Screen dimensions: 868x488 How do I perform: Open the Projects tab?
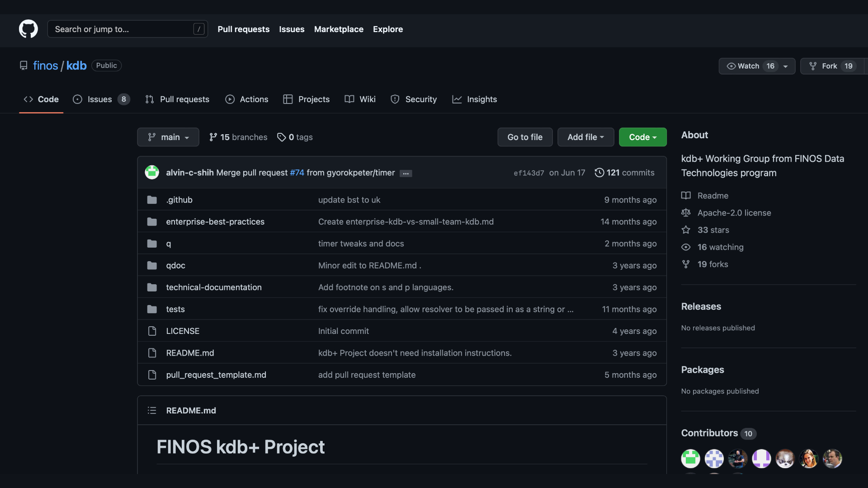click(307, 99)
